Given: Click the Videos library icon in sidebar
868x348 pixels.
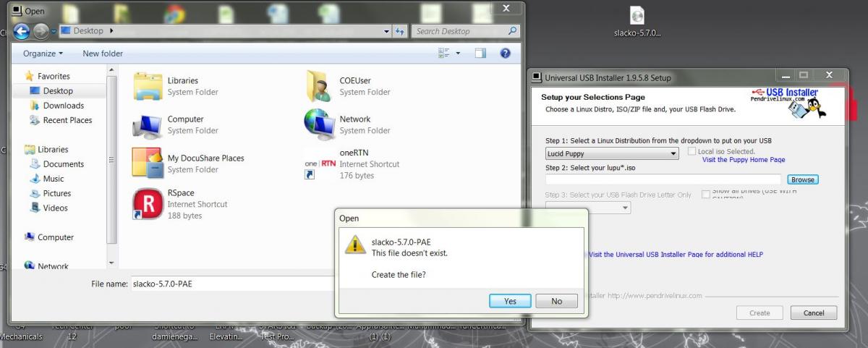Looking at the screenshot, I should 35,208.
